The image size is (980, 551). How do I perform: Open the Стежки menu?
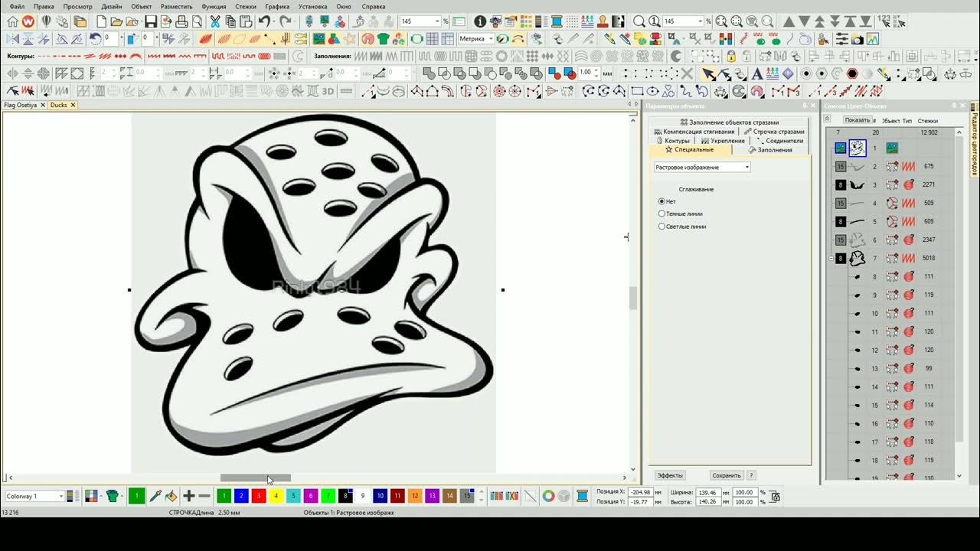pos(246,6)
